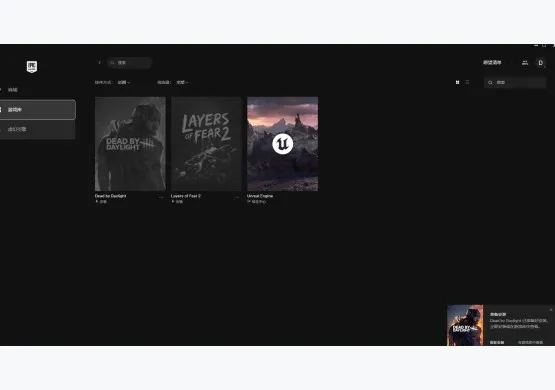555x390 pixels.
Task: Click the Unreal Engine logo on the tile
Action: pyautogui.click(x=282, y=144)
